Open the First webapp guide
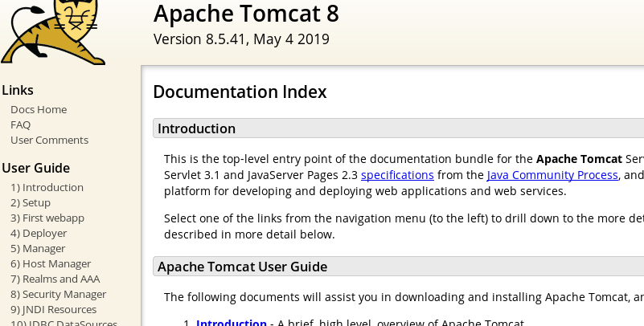 (x=47, y=218)
